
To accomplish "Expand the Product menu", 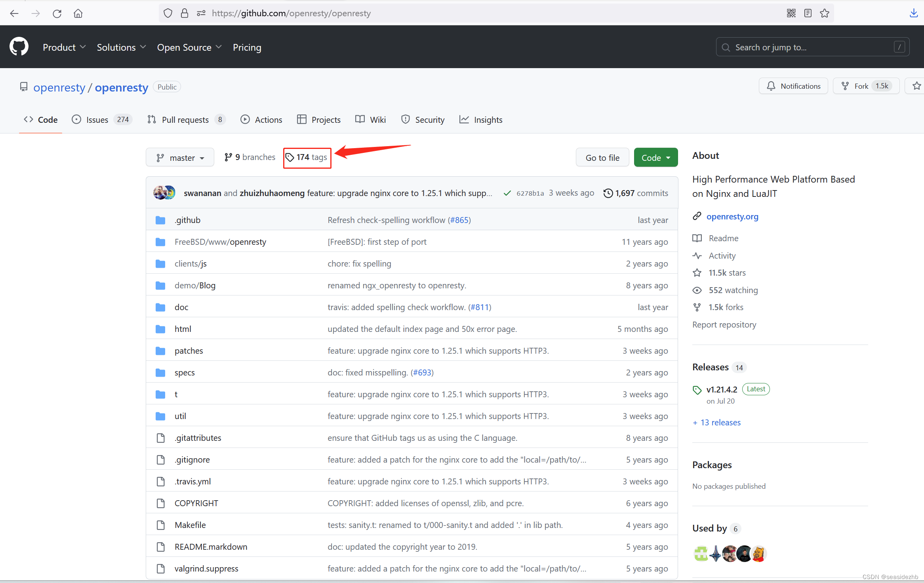I will [64, 47].
